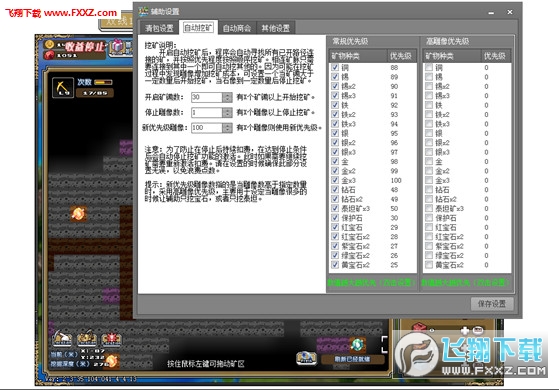Toggle the 钻石 checkbox in the 常规优先级 list
Screen dimensions: 559x390
pyautogui.click(x=335, y=190)
